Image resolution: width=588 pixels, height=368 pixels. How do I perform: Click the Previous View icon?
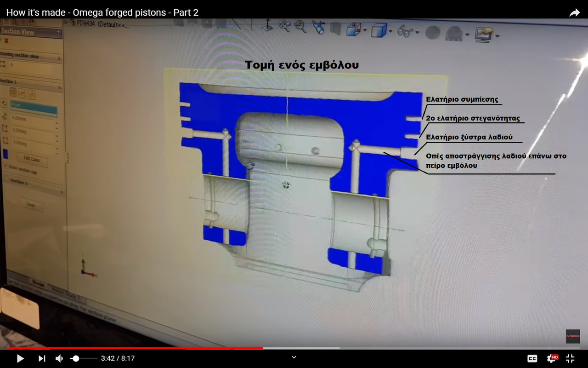pyautogui.click(x=318, y=28)
